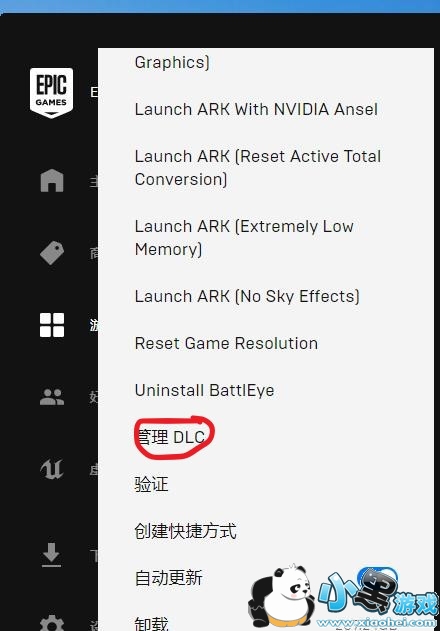The height and width of the screenshot is (631, 440).
Task: Open the Store using the tag icon
Action: tap(52, 253)
